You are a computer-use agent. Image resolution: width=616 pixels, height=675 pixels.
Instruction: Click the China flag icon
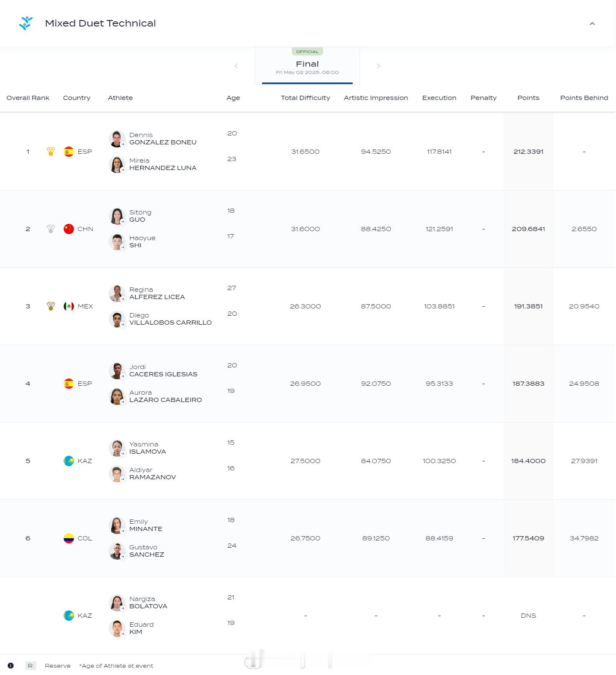point(69,229)
